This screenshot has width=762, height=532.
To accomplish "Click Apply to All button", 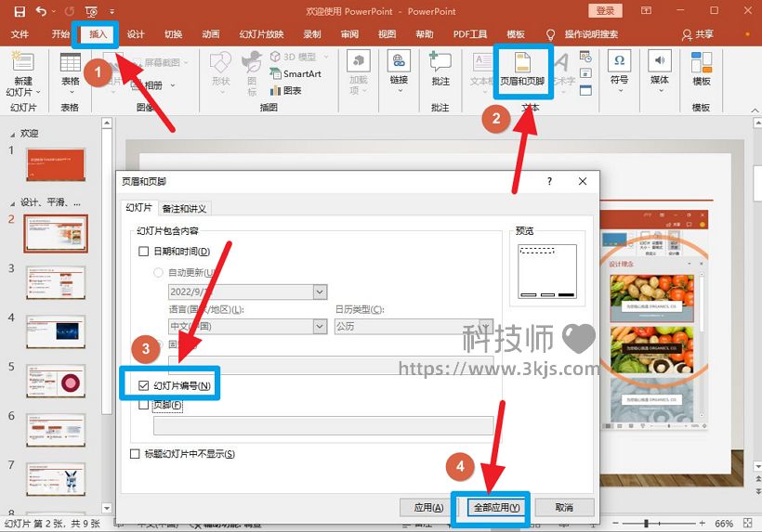I will click(x=496, y=508).
